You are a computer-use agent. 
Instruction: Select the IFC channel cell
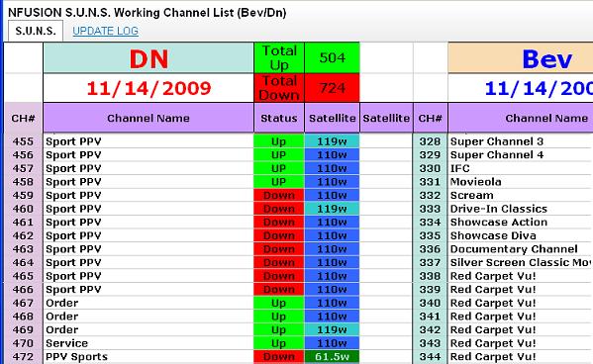521,168
